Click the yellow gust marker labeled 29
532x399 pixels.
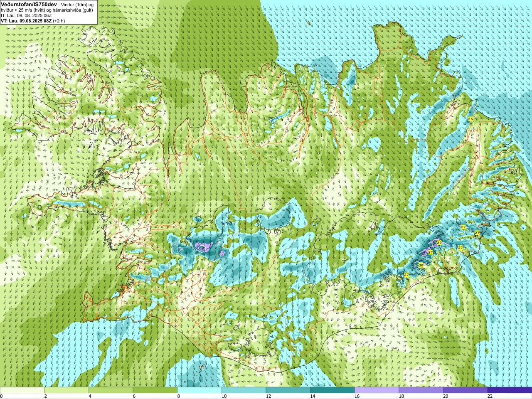click(x=439, y=242)
